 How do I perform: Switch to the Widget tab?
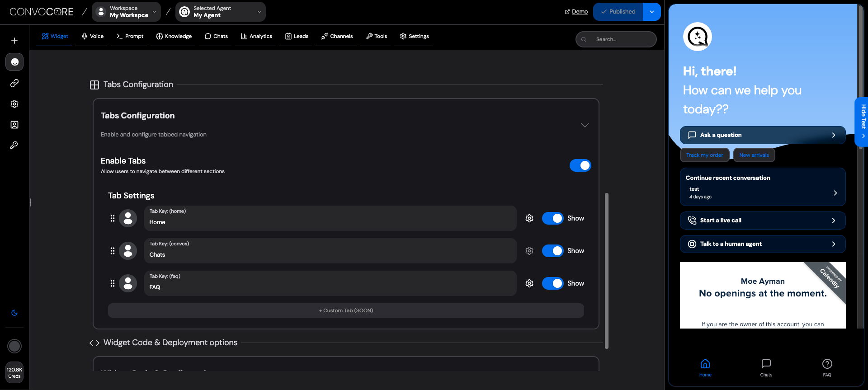click(x=55, y=36)
